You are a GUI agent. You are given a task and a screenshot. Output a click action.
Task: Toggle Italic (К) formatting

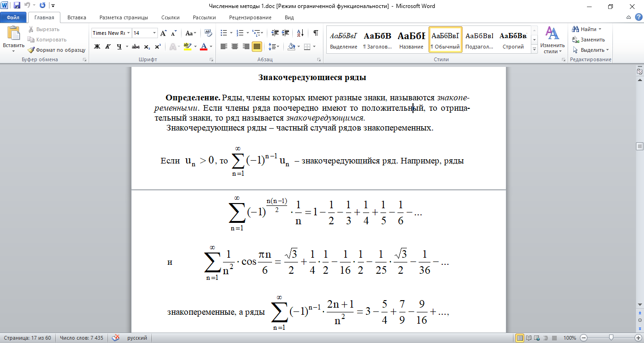point(108,47)
